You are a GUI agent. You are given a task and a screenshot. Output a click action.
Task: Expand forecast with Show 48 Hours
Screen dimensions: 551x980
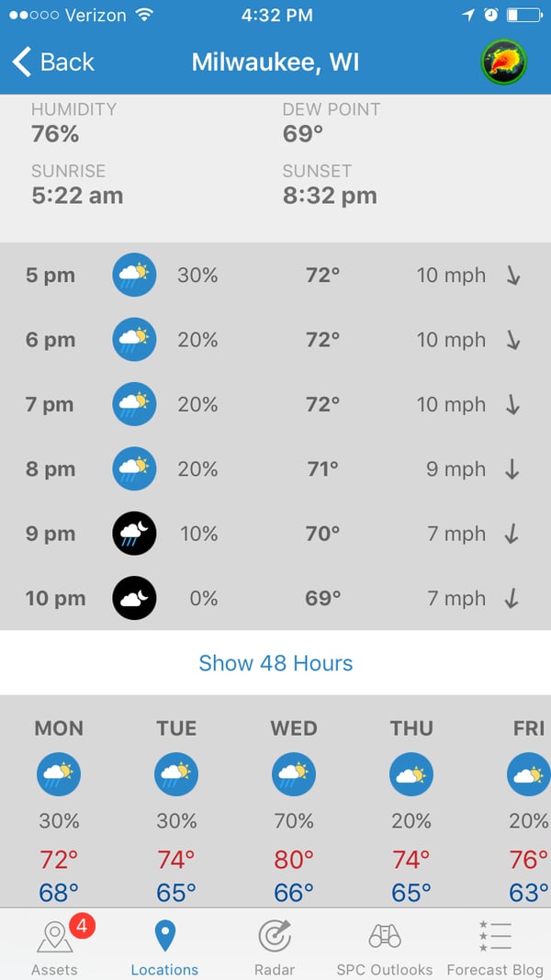[x=275, y=663]
